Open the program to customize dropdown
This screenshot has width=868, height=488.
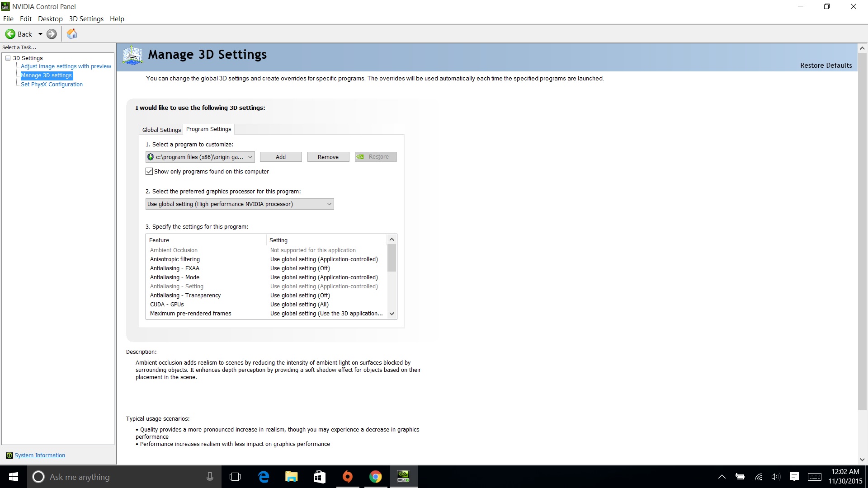click(x=250, y=157)
